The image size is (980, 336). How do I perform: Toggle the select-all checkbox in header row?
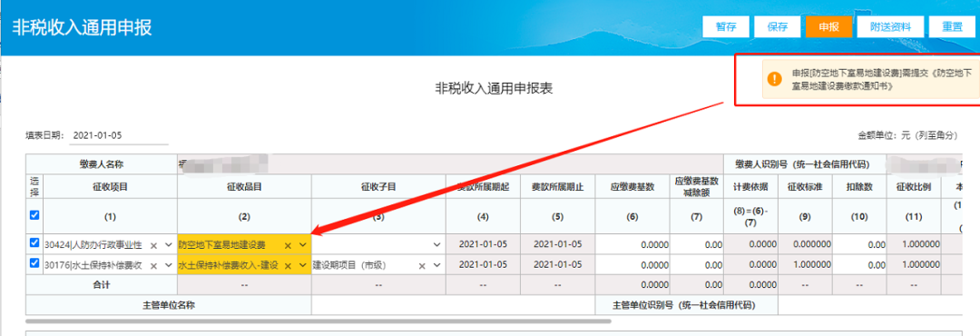[x=34, y=214]
